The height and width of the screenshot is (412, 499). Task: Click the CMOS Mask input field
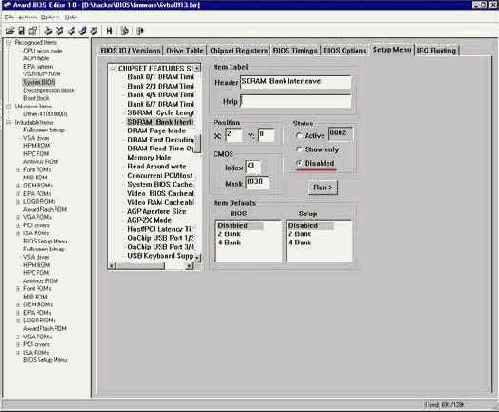(257, 182)
